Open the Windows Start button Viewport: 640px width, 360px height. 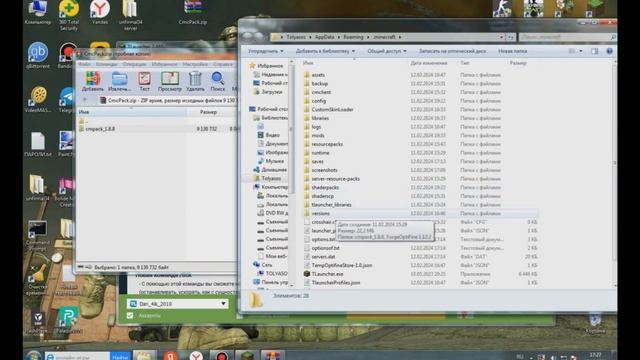pyautogui.click(x=33, y=356)
